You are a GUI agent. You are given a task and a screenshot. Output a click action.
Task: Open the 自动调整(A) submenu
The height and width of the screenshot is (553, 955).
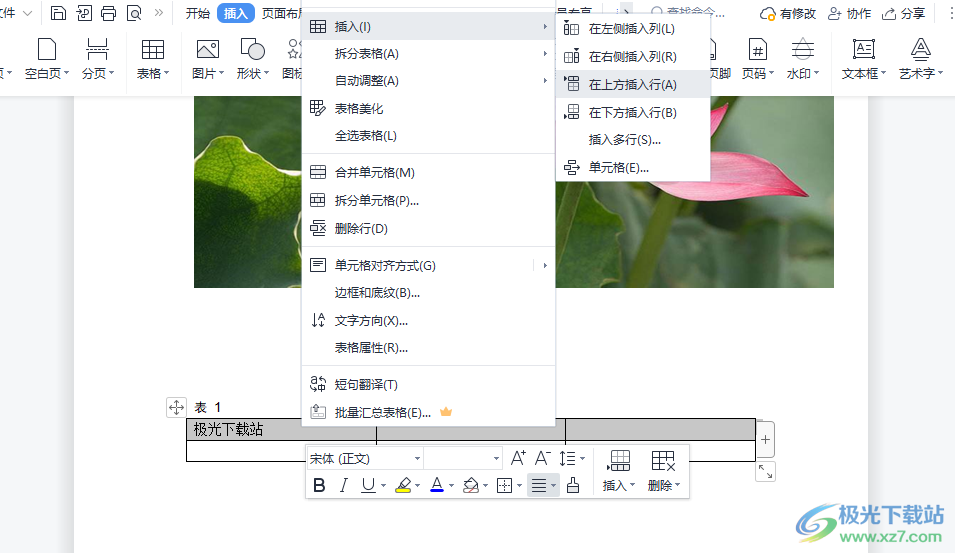pyautogui.click(x=428, y=80)
